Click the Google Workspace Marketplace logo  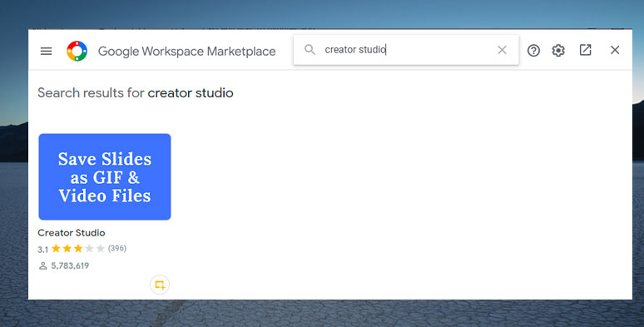pos(77,51)
